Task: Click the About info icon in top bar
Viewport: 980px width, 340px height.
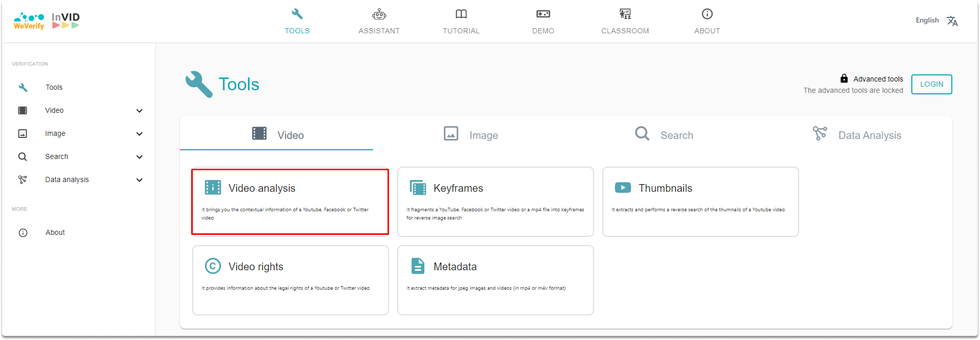Action: point(707,14)
